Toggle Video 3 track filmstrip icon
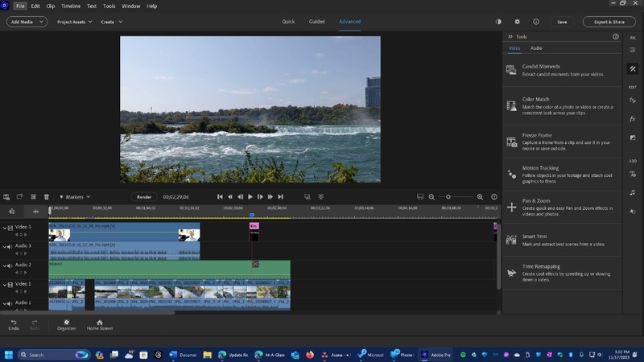Screen dimensions: 644x362 point(10,228)
